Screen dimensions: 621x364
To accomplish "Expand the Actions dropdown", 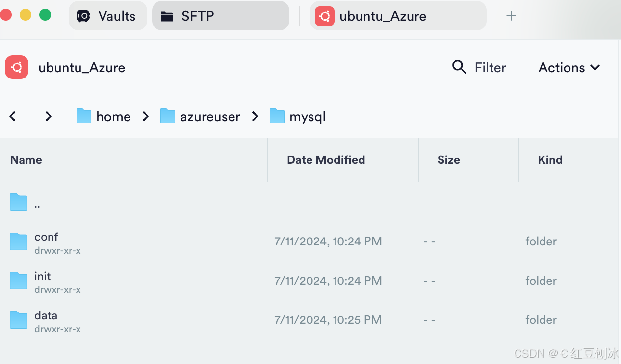I will 569,67.
